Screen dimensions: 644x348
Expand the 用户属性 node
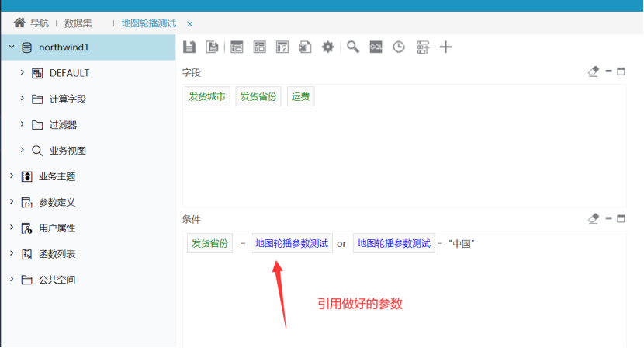[12, 228]
